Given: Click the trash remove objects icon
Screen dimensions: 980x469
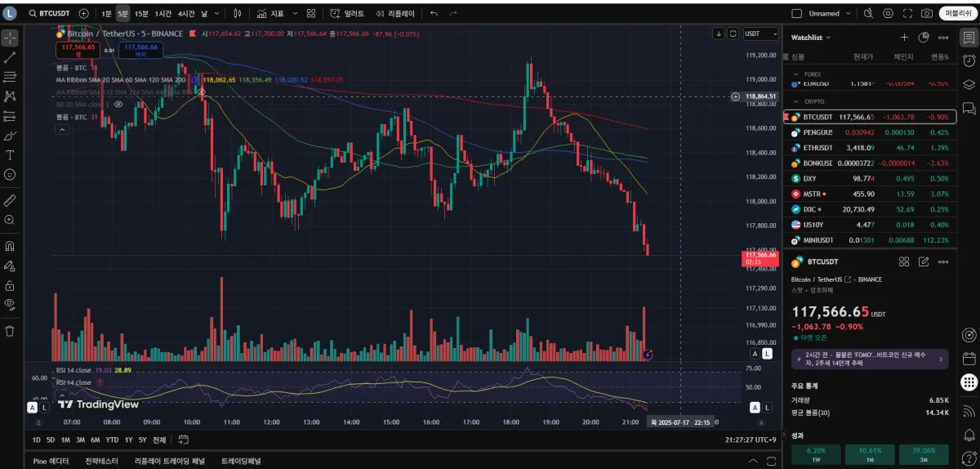Looking at the screenshot, I should coord(10,331).
